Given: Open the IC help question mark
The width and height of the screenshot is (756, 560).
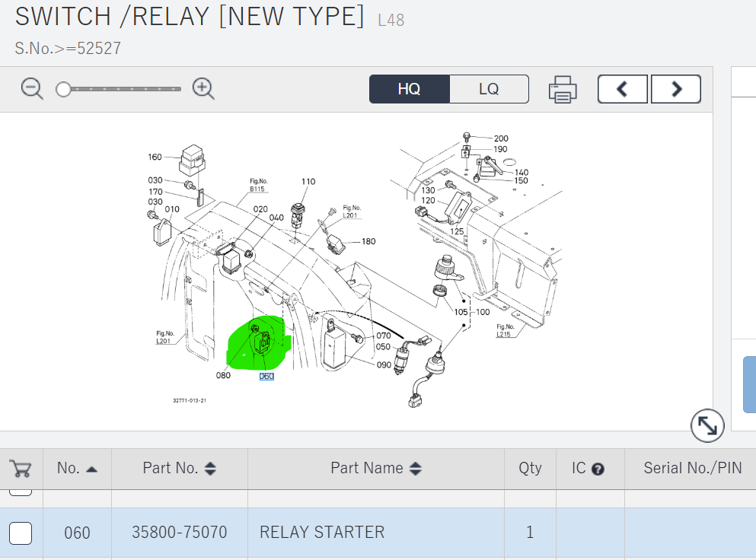Looking at the screenshot, I should pyautogui.click(x=598, y=469).
